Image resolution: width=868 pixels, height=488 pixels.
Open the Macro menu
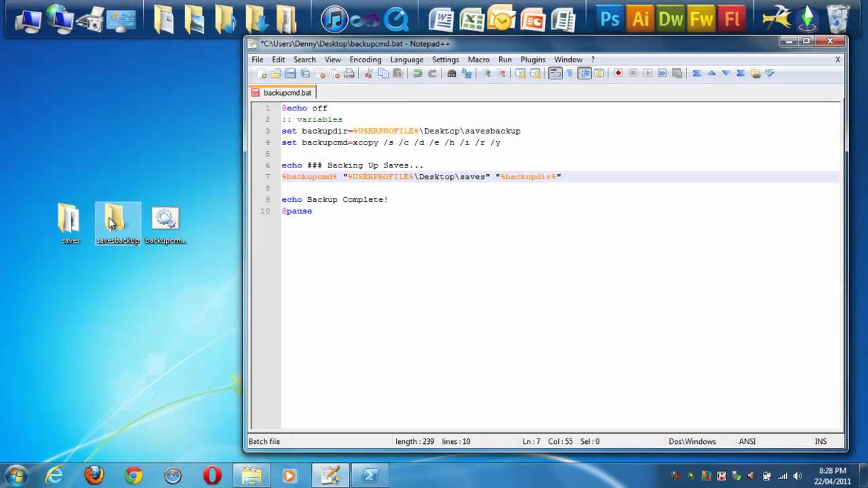point(479,60)
